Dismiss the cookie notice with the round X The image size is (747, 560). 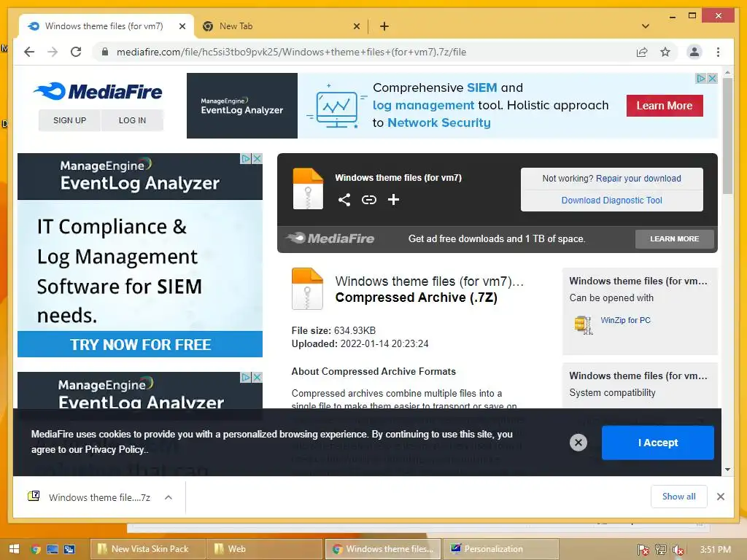578,443
